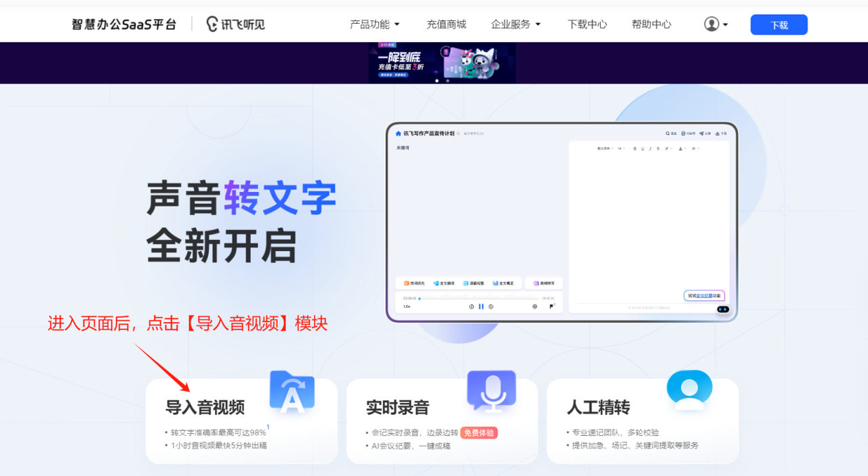Open the 充值商城 menu item

[446, 24]
